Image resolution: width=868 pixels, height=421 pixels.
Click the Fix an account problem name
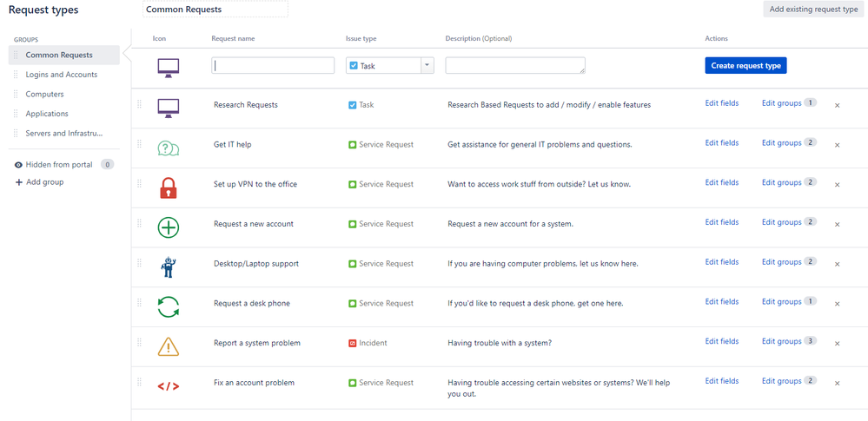(254, 383)
